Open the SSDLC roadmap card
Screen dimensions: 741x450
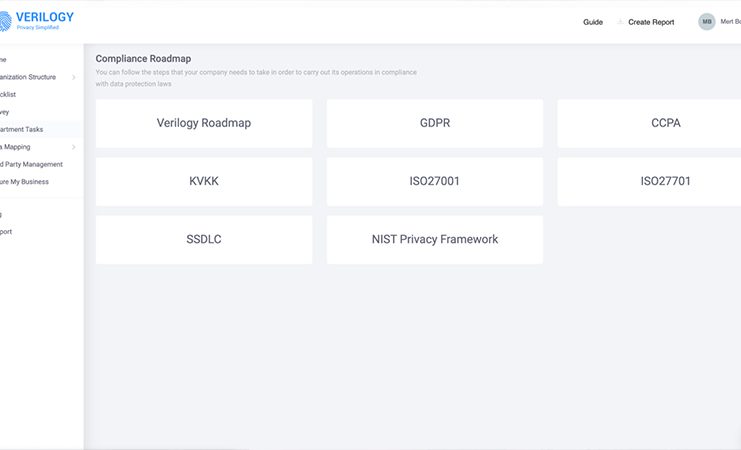(x=204, y=240)
